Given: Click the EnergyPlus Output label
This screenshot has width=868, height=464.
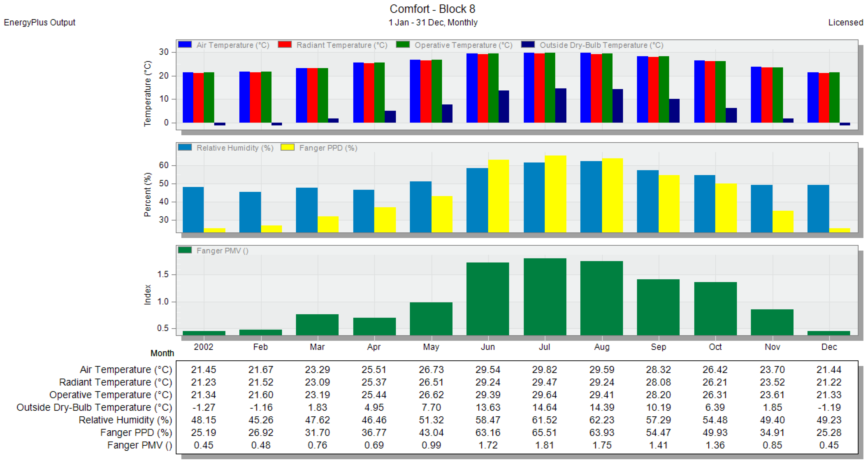Looking at the screenshot, I should click(x=39, y=22).
